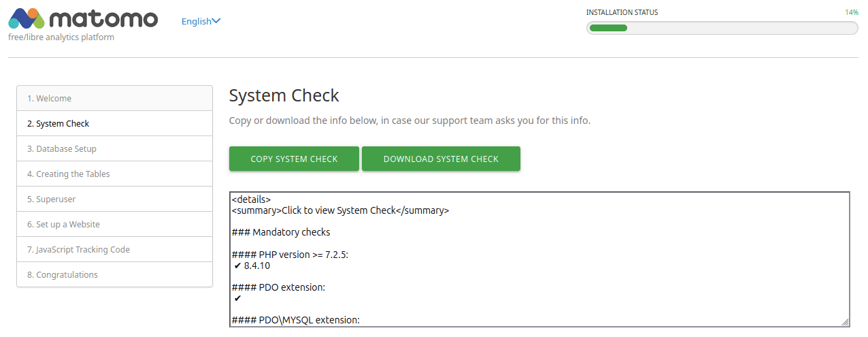Go to the Welcome step
The height and width of the screenshot is (337, 868).
tap(49, 98)
